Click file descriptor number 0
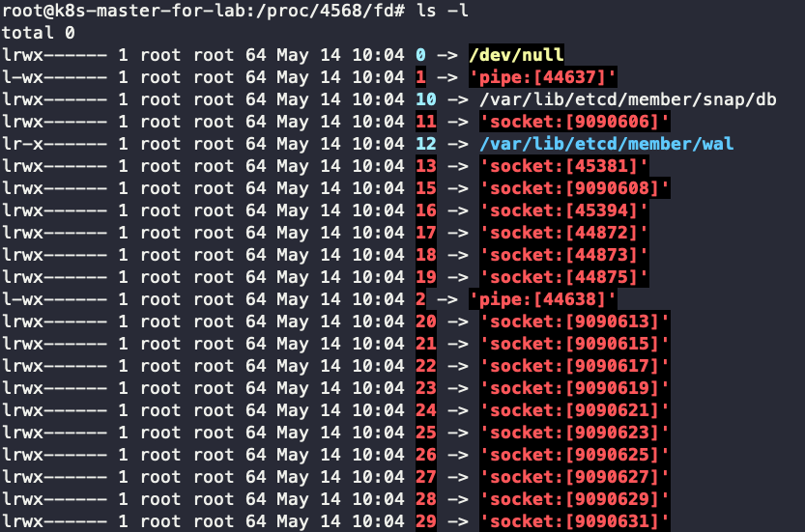The image size is (805, 532). [x=420, y=54]
